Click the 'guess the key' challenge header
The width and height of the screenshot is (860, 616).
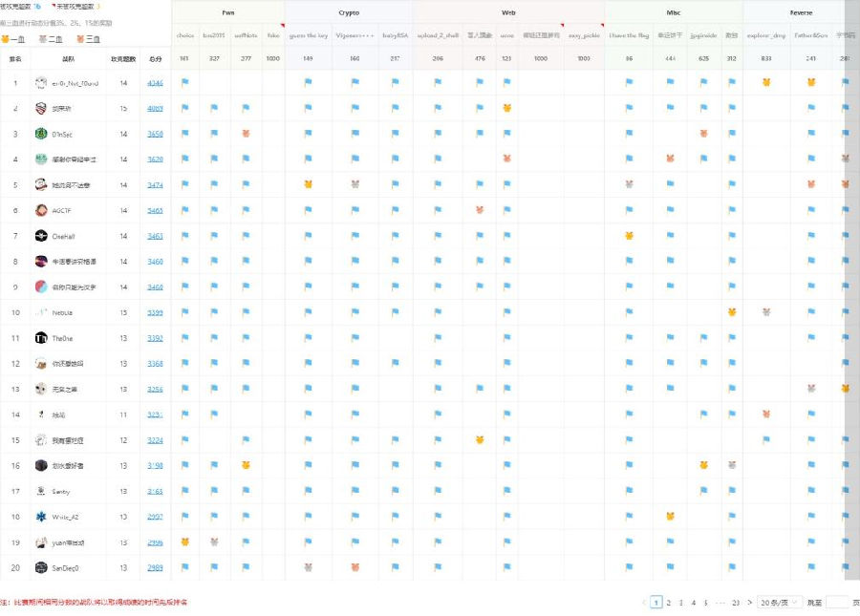[309, 35]
